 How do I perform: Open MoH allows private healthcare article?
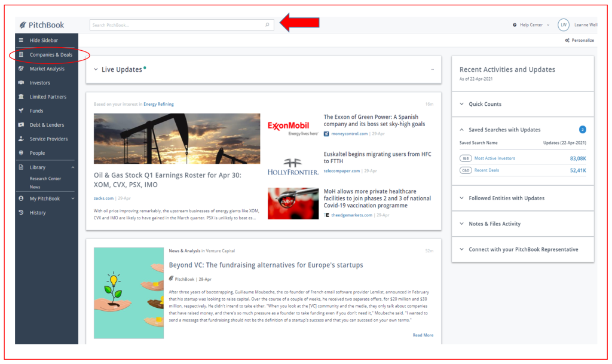[x=378, y=198]
